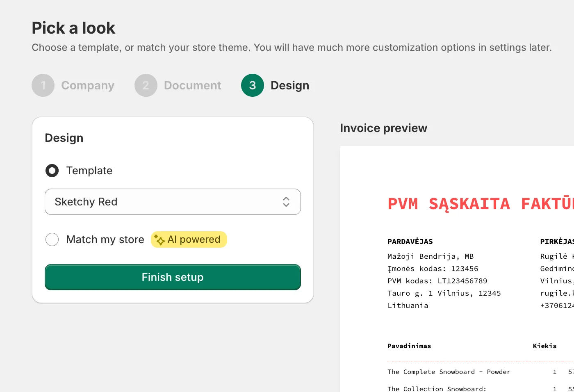Go to the Design step label
This screenshot has height=392, width=574.
tap(290, 85)
